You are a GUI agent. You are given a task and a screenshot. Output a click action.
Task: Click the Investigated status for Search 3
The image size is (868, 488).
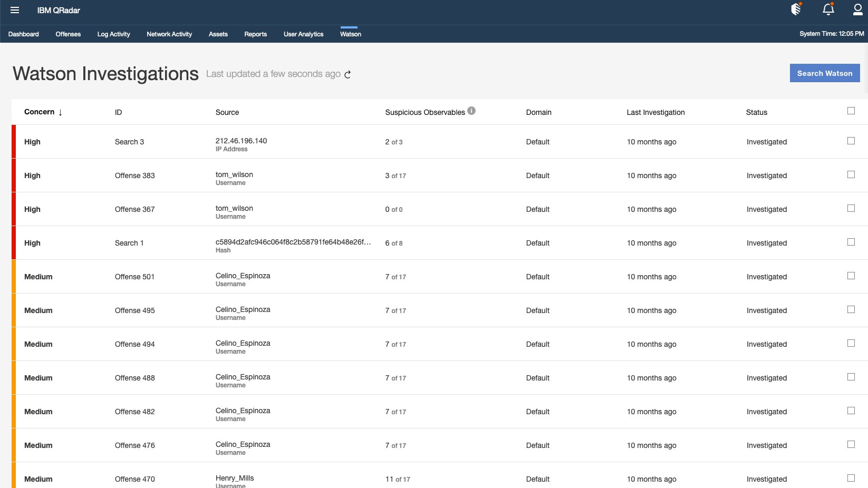[x=767, y=142]
